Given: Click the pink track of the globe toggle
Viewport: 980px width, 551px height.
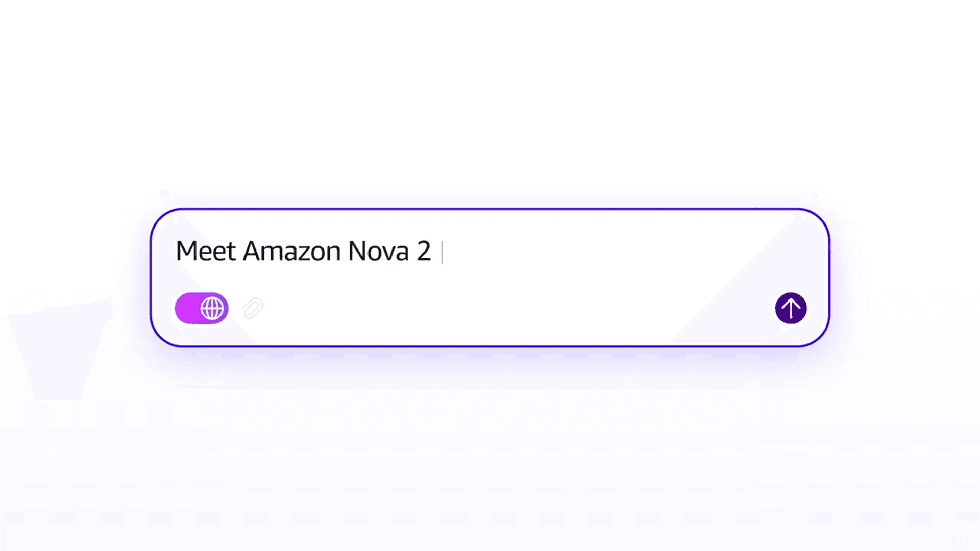Looking at the screenshot, I should pyautogui.click(x=186, y=308).
